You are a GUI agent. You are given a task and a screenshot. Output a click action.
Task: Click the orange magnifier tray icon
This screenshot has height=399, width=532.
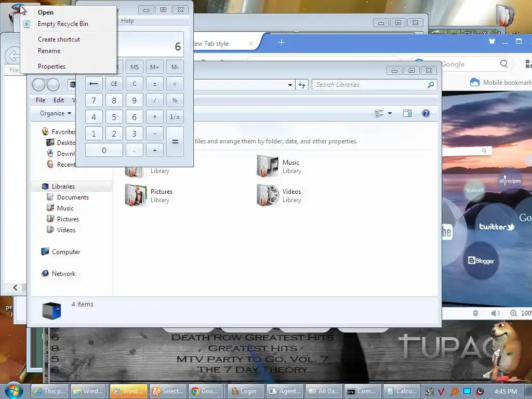click(454, 392)
